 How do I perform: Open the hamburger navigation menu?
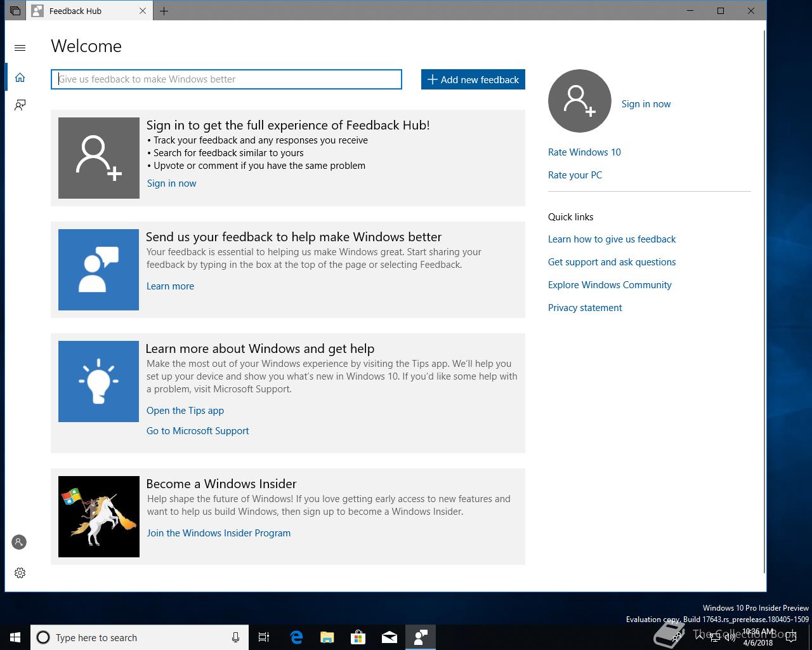click(20, 48)
